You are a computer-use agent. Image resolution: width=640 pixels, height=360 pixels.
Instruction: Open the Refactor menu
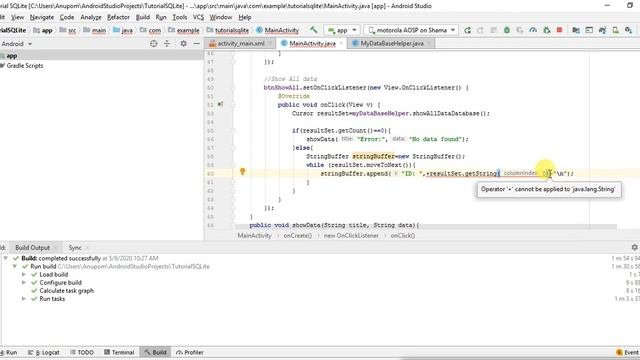coord(118,17)
